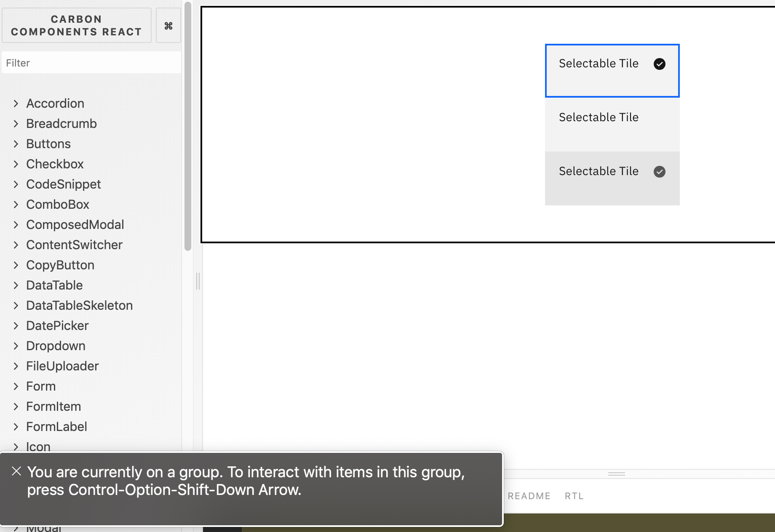Open the DataTableSkeleton stories

pyautogui.click(x=79, y=306)
